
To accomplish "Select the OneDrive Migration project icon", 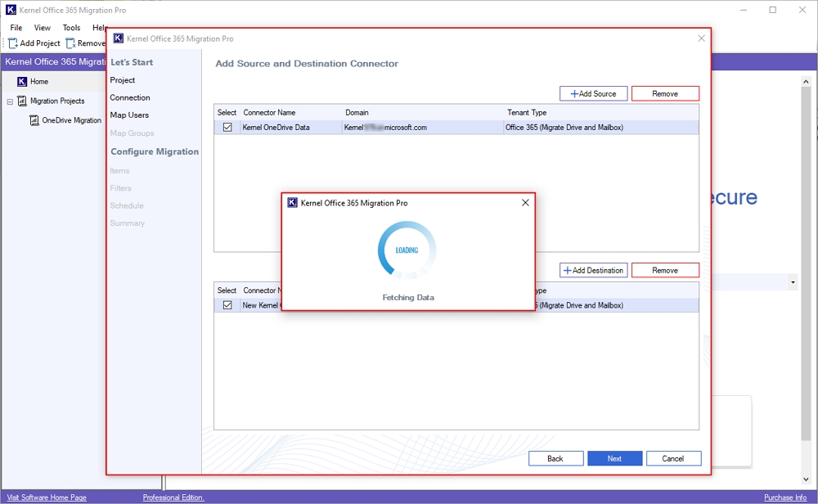I will (x=34, y=120).
